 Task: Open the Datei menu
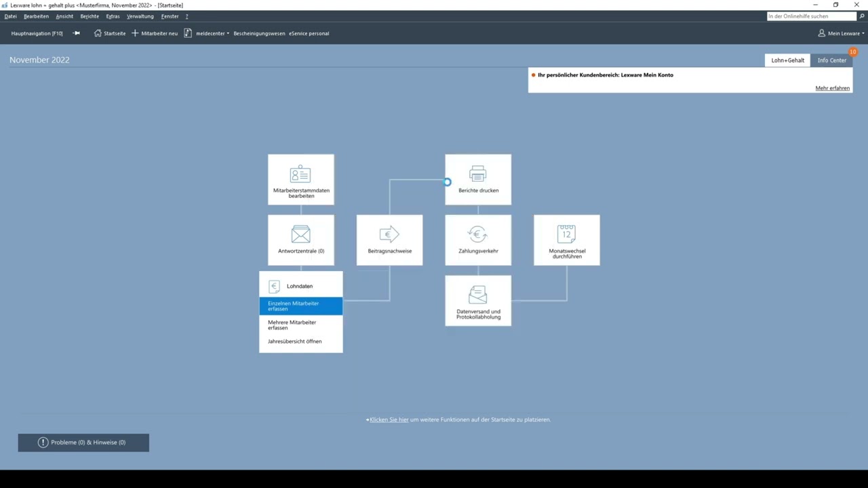(10, 16)
